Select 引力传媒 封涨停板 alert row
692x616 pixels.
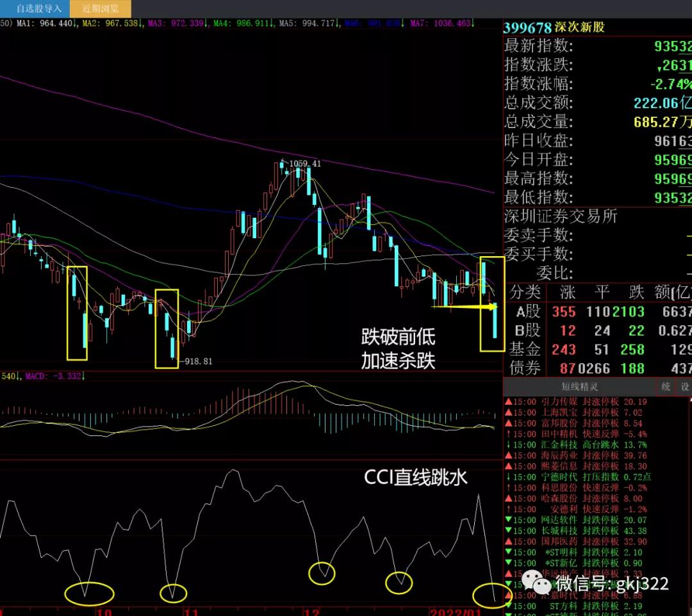(575, 401)
